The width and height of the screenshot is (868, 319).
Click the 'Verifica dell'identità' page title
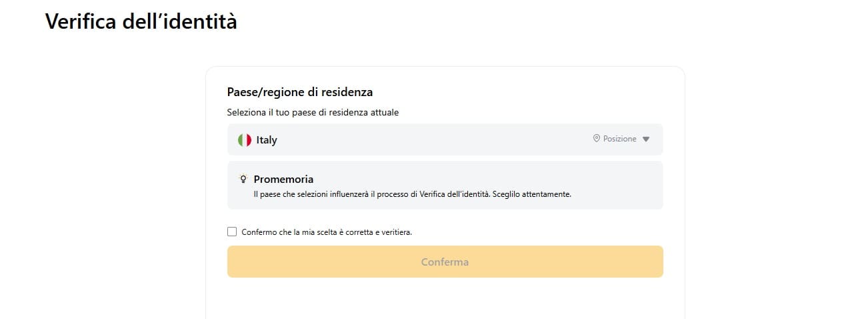(x=141, y=21)
